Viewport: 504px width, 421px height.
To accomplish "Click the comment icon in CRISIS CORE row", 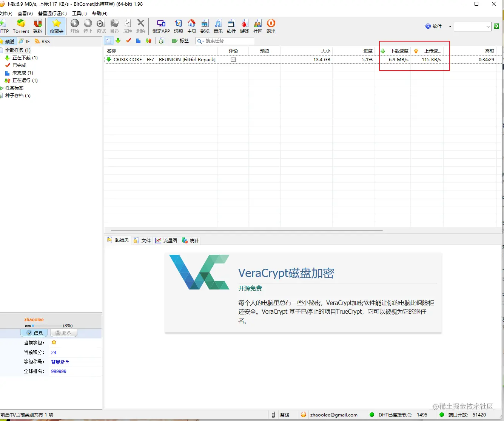I will (x=233, y=59).
